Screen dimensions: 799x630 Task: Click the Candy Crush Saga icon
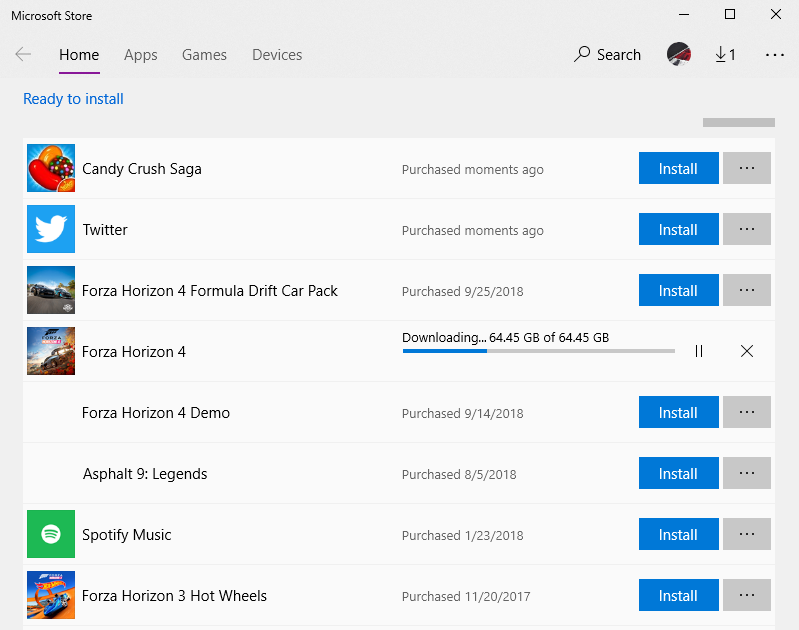pos(51,168)
